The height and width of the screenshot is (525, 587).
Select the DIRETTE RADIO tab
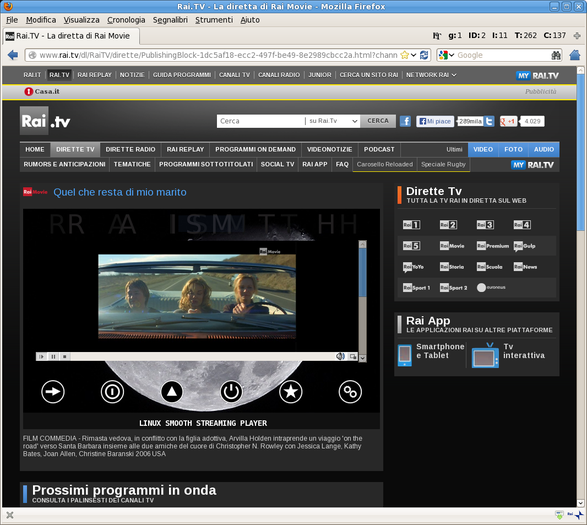click(x=130, y=149)
